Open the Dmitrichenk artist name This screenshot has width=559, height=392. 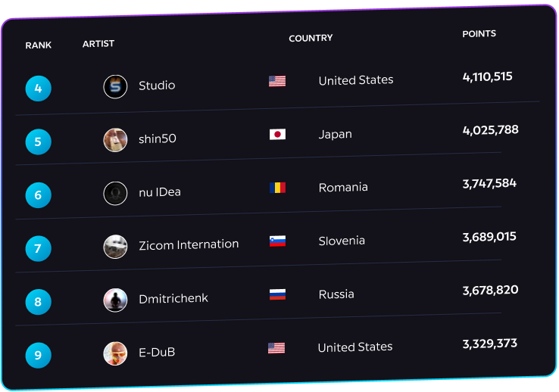173,298
